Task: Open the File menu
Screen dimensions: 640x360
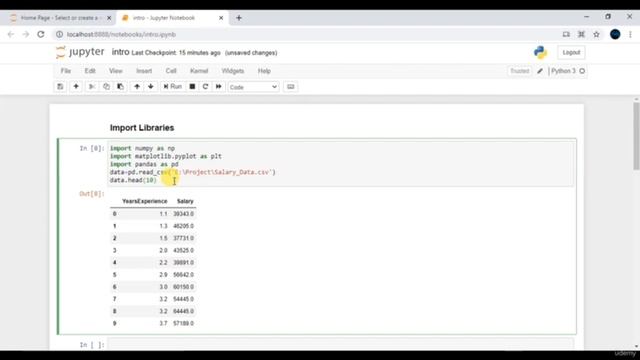Action: 66,71
